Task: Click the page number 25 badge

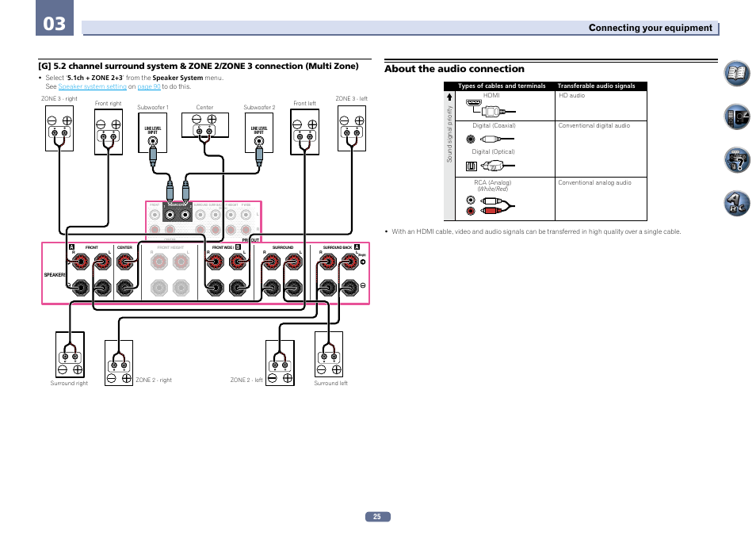Action: [377, 517]
